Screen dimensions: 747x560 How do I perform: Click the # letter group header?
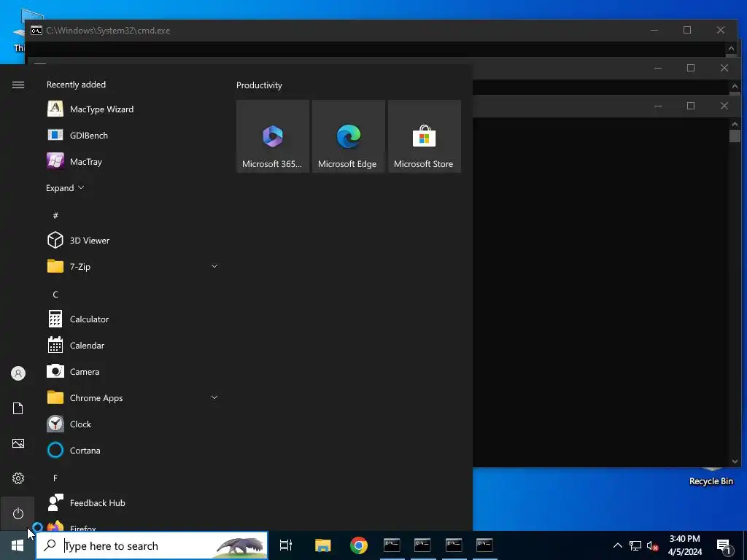pyautogui.click(x=55, y=216)
